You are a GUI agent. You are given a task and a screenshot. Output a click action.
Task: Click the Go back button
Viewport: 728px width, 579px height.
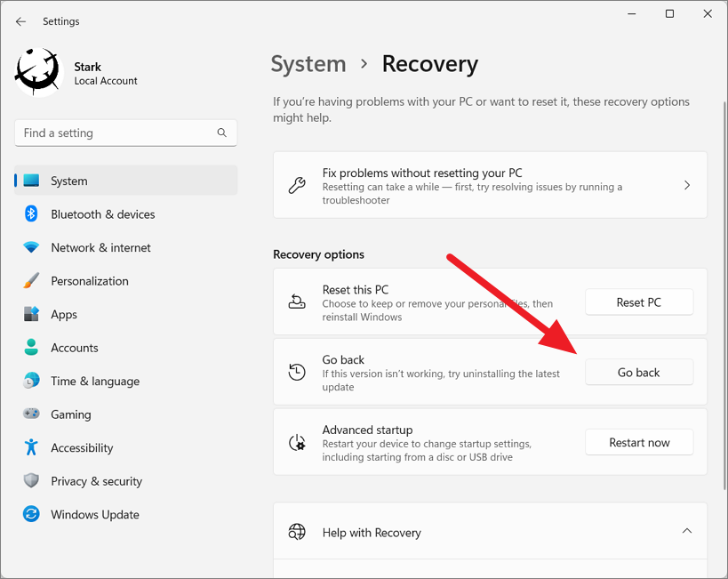point(639,372)
